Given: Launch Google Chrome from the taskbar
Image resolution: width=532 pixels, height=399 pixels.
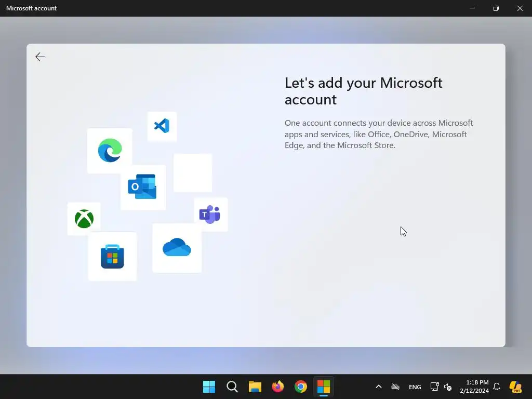Looking at the screenshot, I should click(x=301, y=387).
